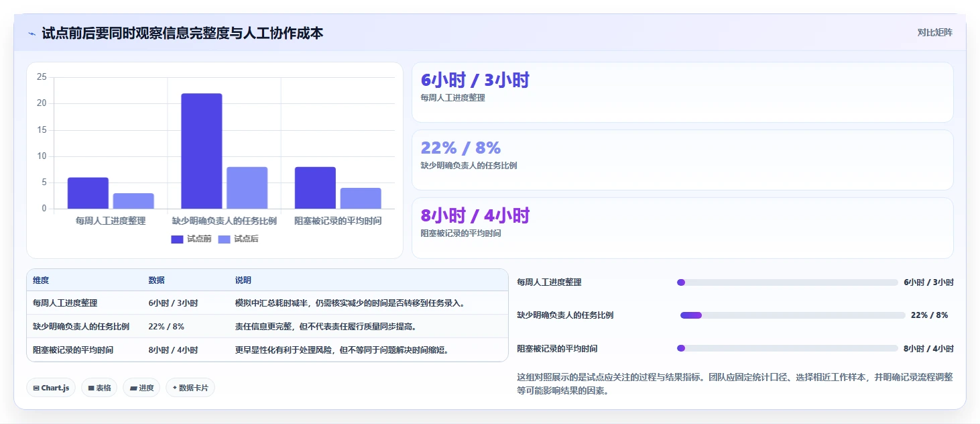Select the large 6小时 / 3小时 stat card

click(682, 93)
